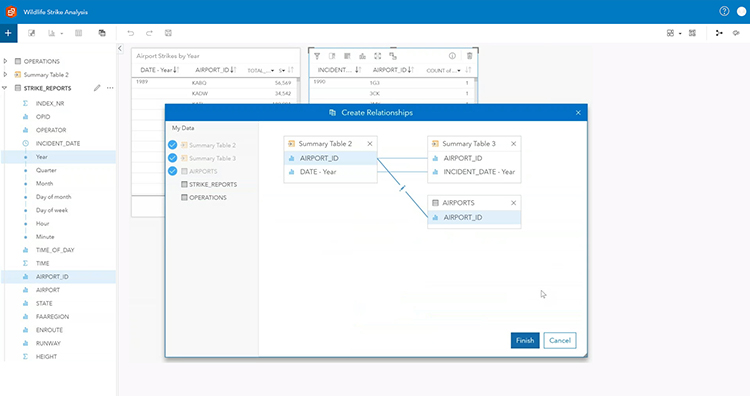Remove AIRPORTS table from relationship canvas
The width and height of the screenshot is (750, 396).
(513, 203)
